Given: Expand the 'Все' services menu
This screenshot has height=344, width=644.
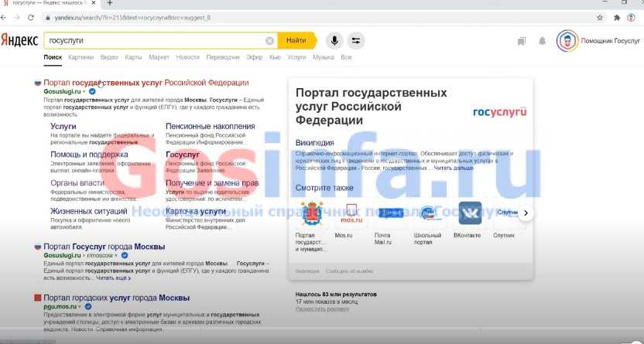Looking at the screenshot, I should 346,57.
